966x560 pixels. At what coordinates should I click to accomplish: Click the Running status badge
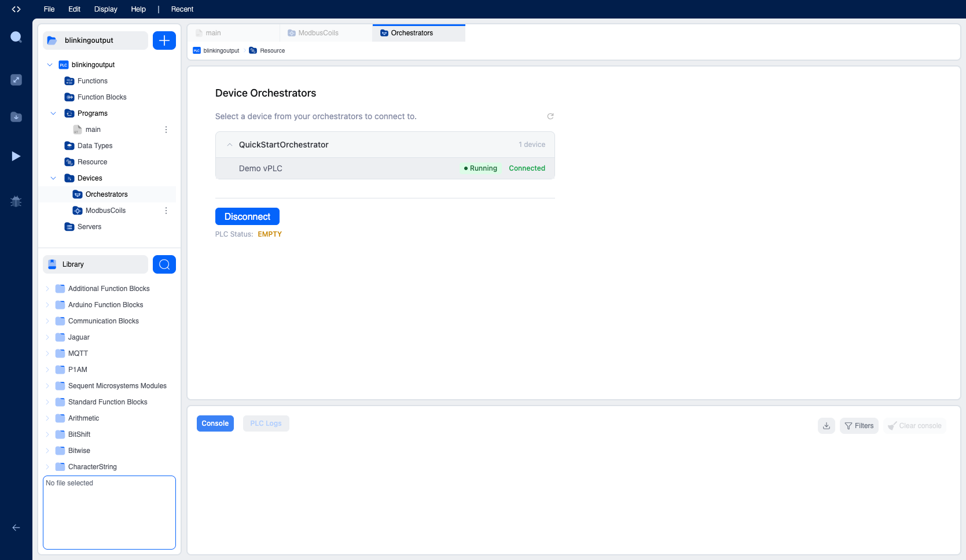coord(480,168)
